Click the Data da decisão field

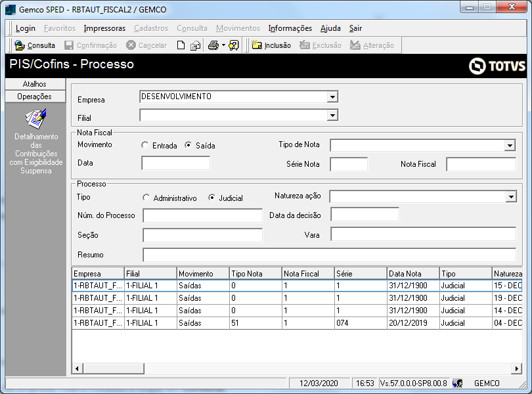tap(365, 215)
